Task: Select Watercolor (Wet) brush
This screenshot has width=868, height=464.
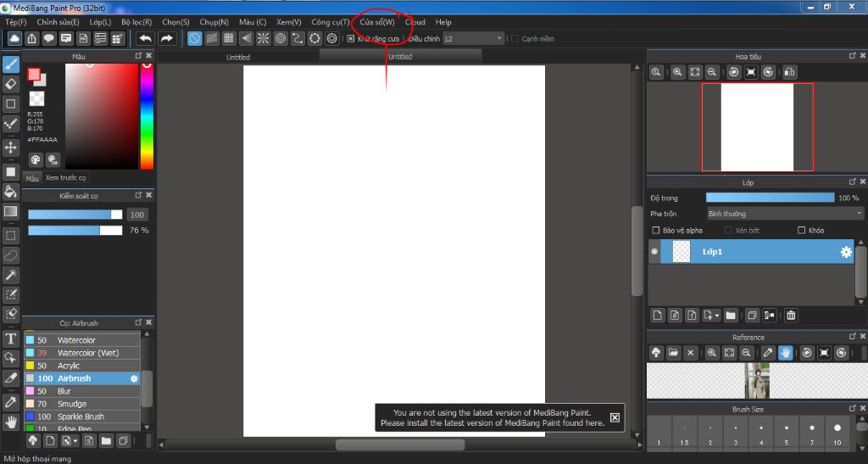Action: coord(82,353)
